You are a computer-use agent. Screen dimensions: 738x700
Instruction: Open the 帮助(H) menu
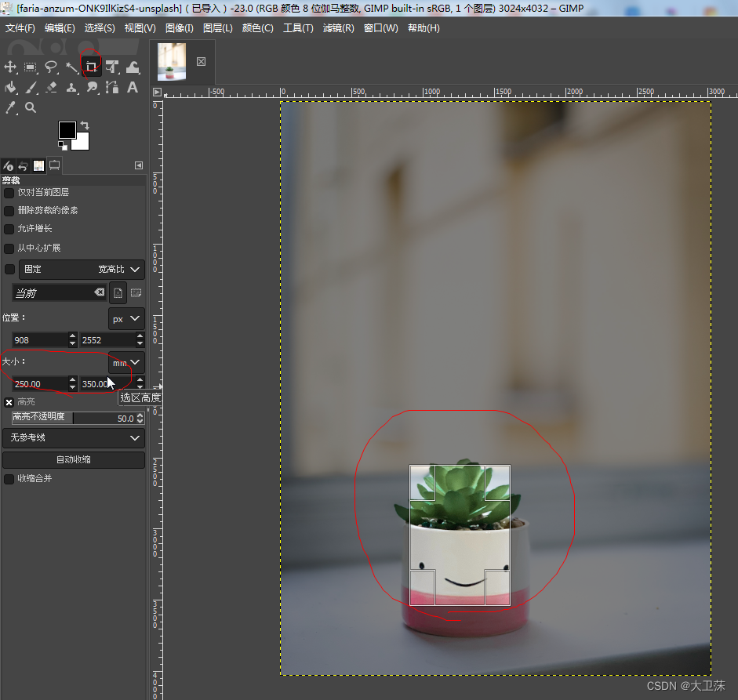coord(424,28)
